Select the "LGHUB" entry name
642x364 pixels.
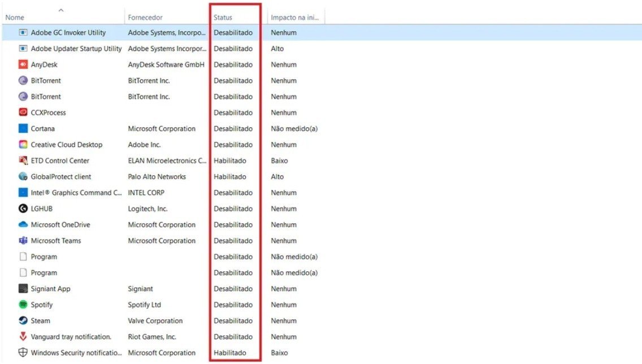pos(42,209)
